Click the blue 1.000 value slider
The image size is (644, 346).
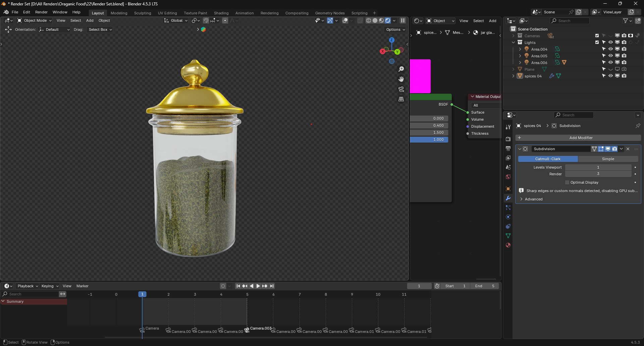(x=429, y=139)
